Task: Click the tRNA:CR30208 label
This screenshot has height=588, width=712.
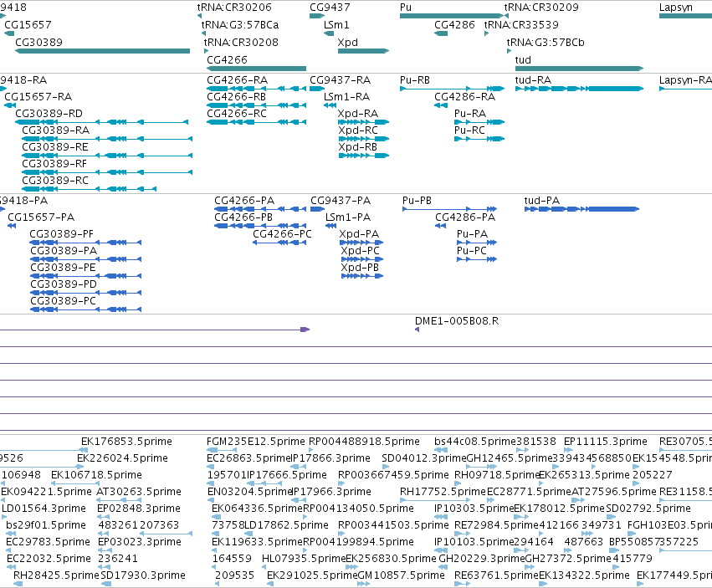Action: pyautogui.click(x=241, y=42)
